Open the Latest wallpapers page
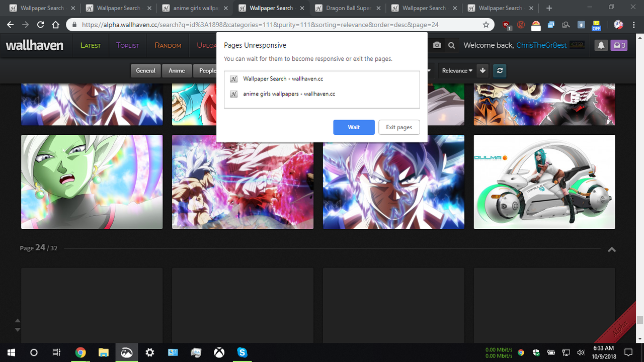The image size is (644, 362). click(x=91, y=45)
